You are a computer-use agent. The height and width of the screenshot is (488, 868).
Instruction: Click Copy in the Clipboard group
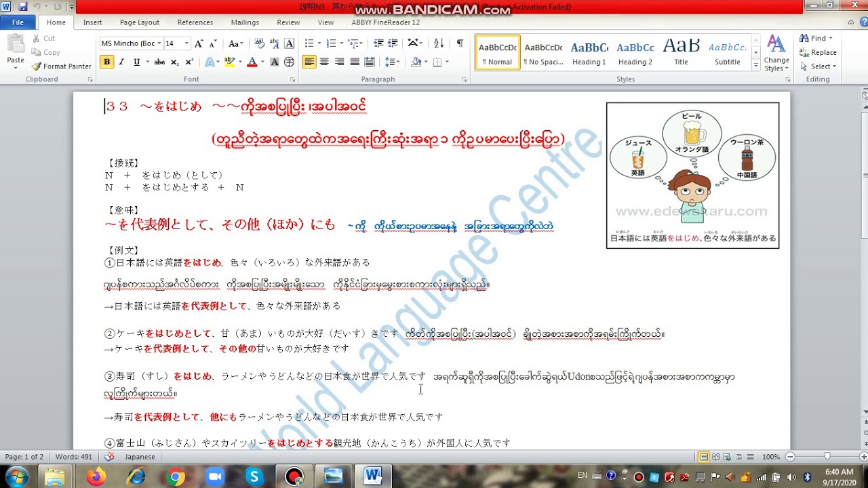45,52
